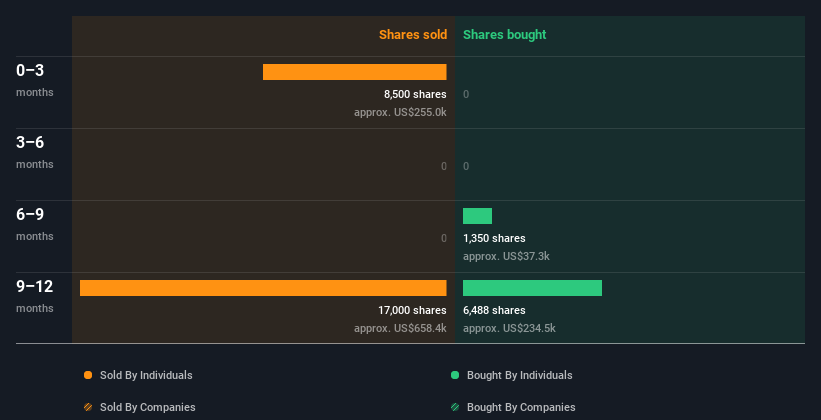This screenshot has height=420, width=821.
Task: Click the bought zero in 0–3 months row
Action: point(466,94)
